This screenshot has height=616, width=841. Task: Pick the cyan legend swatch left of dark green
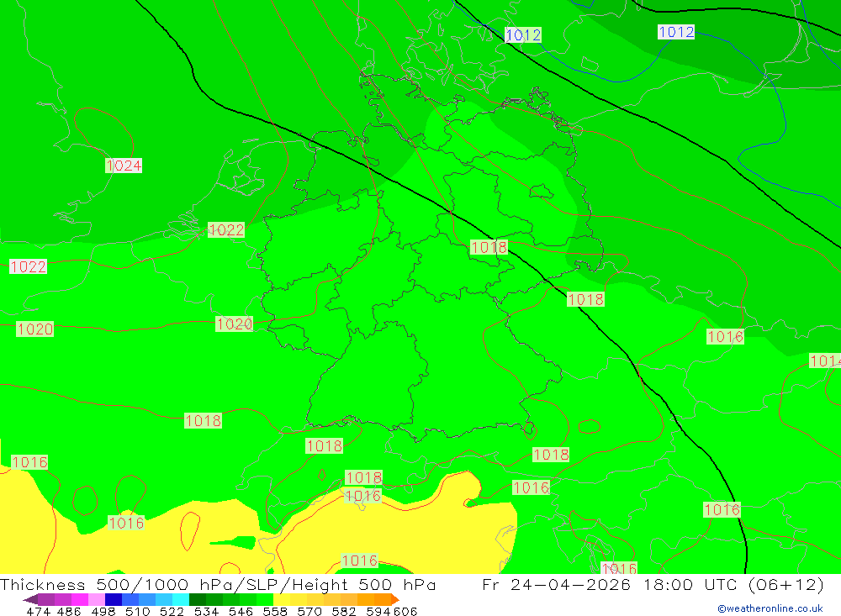[x=181, y=599]
